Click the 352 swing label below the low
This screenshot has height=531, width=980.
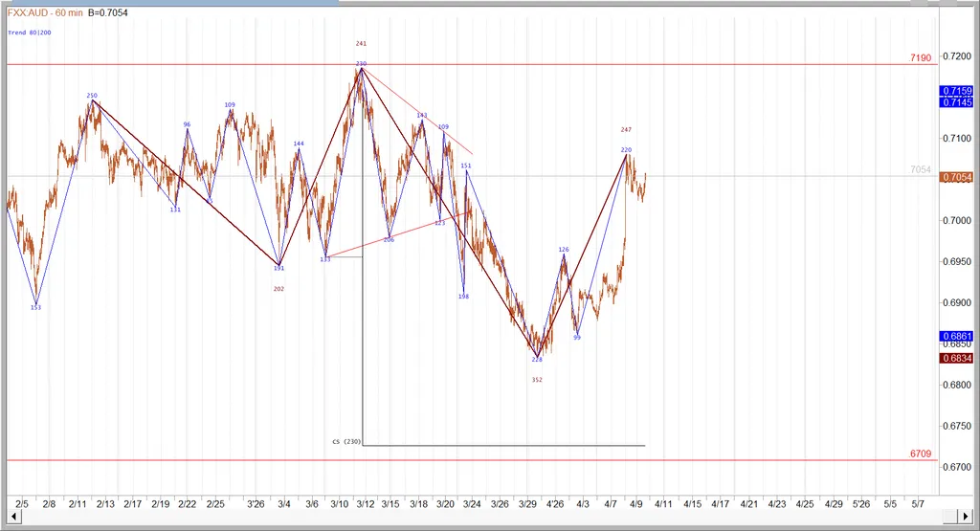537,380
